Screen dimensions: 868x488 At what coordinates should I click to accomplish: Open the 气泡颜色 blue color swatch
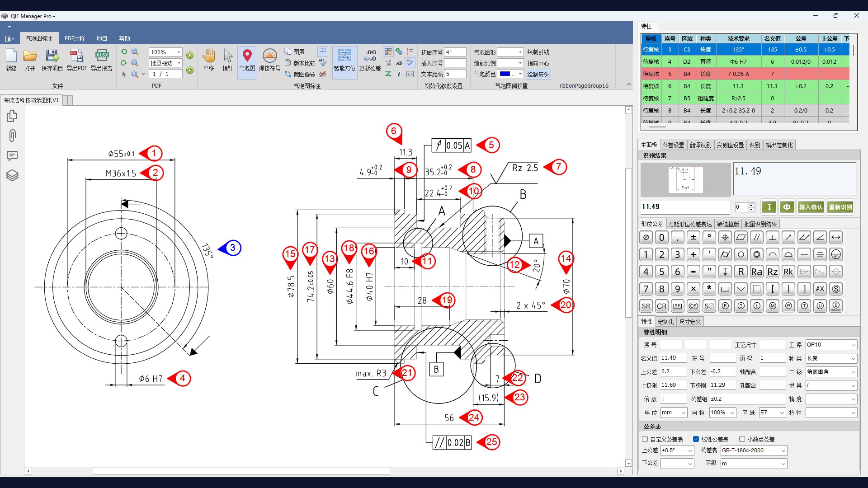[505, 74]
